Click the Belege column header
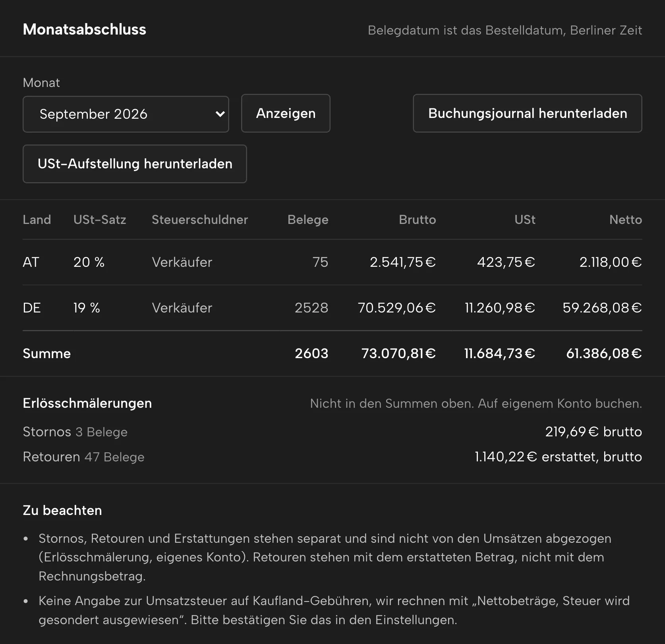This screenshot has height=644, width=665. pyautogui.click(x=308, y=220)
